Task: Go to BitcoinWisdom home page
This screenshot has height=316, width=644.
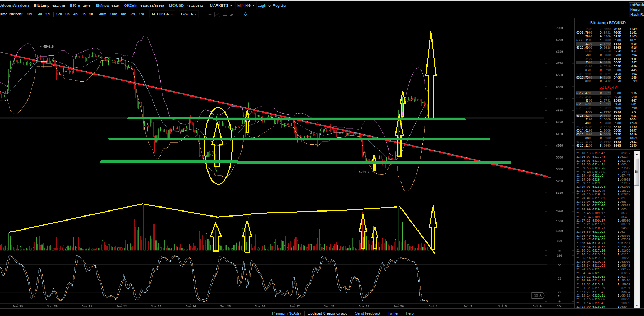Action: click(14, 6)
